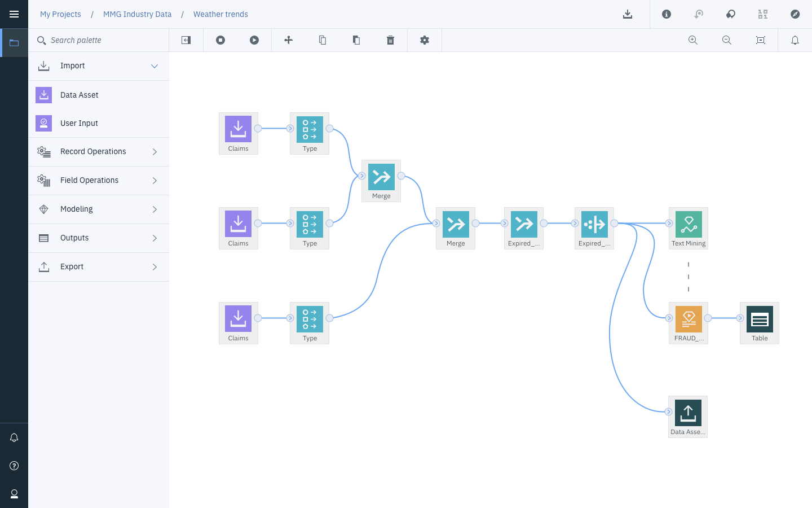Click the paint palette icon in header
The image size is (812, 508).
click(x=731, y=14)
